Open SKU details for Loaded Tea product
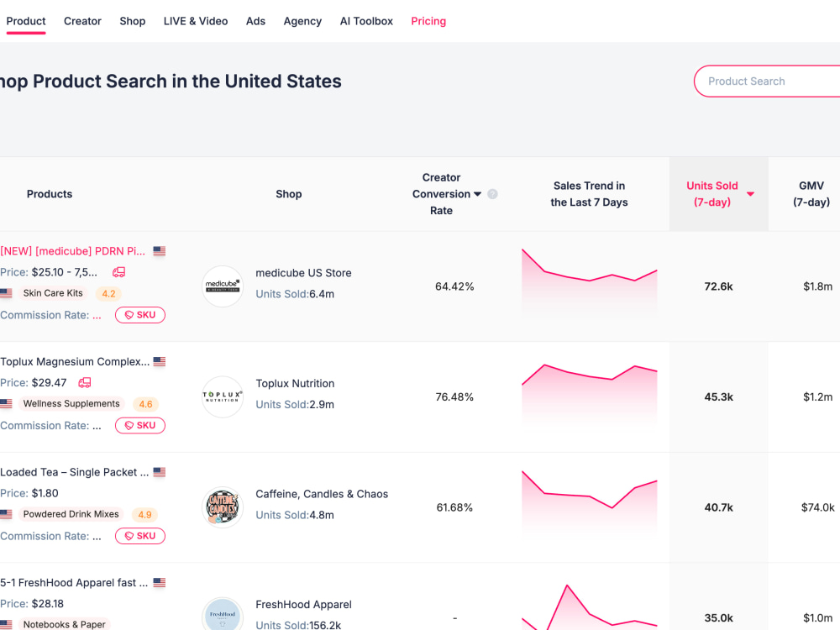 (140, 536)
